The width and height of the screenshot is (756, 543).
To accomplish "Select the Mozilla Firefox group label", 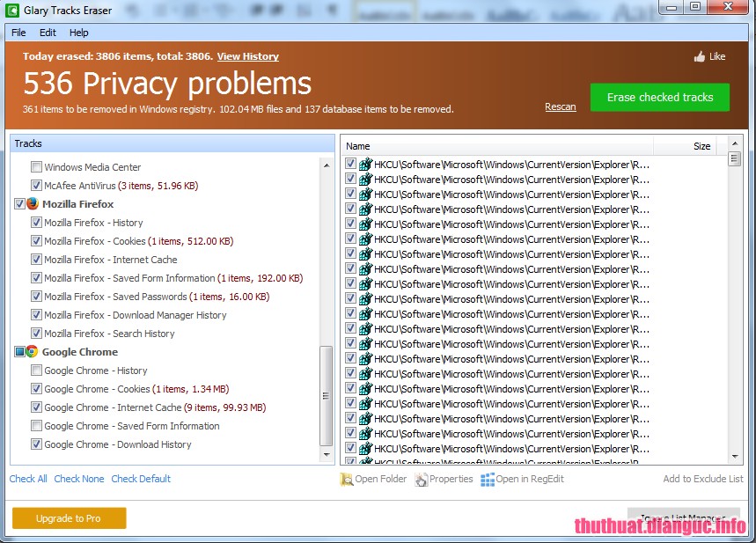I will 78,204.
